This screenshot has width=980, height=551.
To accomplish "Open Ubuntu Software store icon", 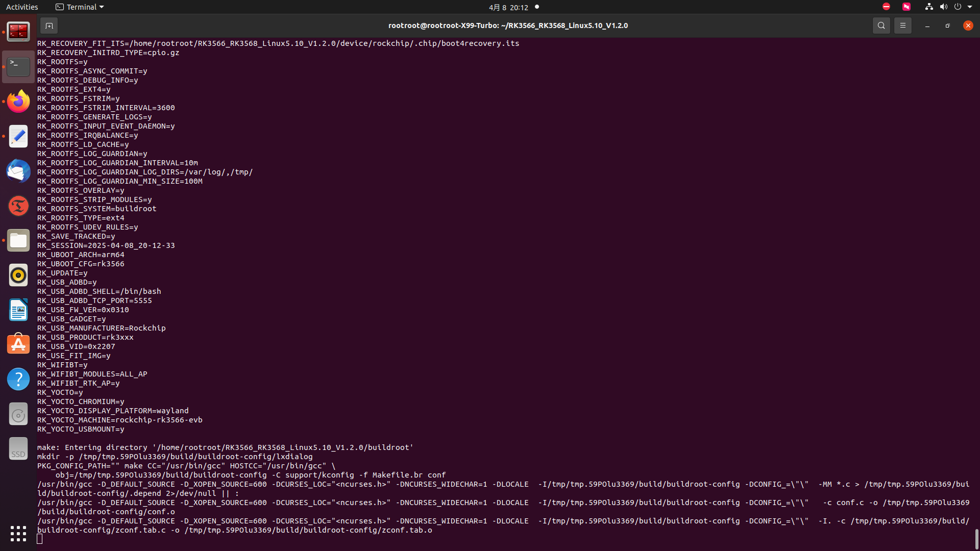I will tap(18, 344).
